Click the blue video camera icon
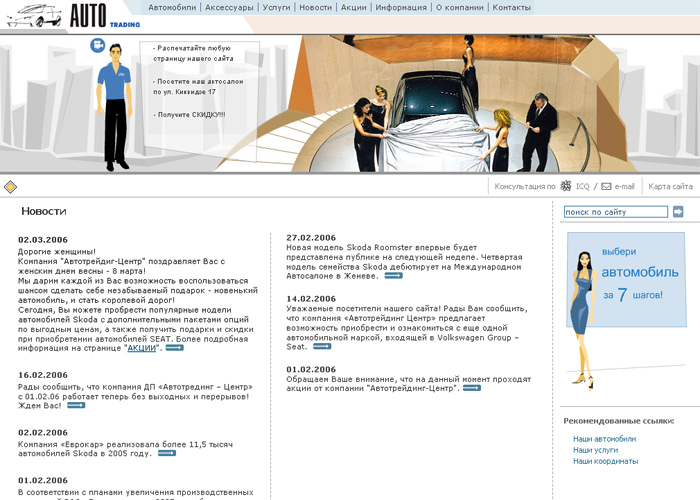 tap(98, 45)
